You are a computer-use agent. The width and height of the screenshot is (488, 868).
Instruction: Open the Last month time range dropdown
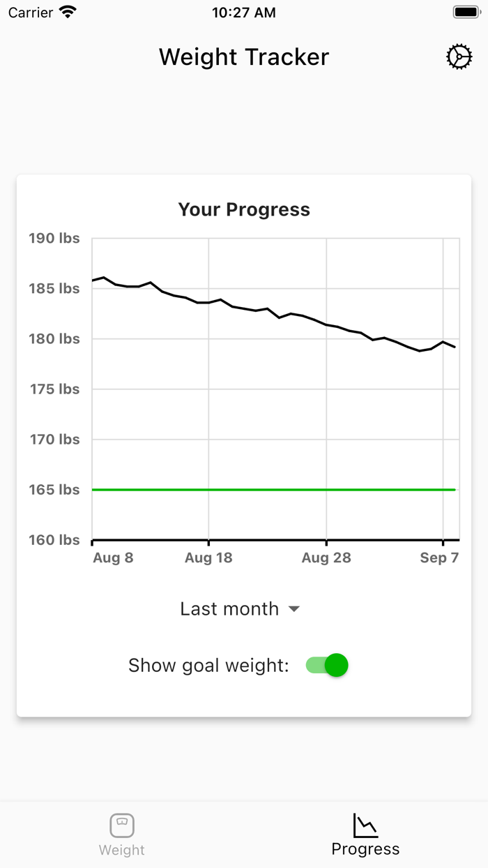click(x=241, y=609)
